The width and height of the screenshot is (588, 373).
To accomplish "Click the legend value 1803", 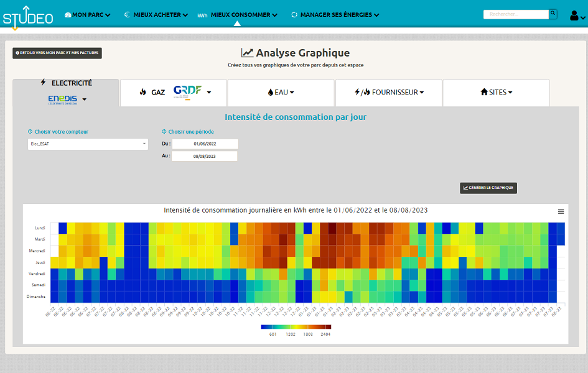I will (x=308, y=334).
